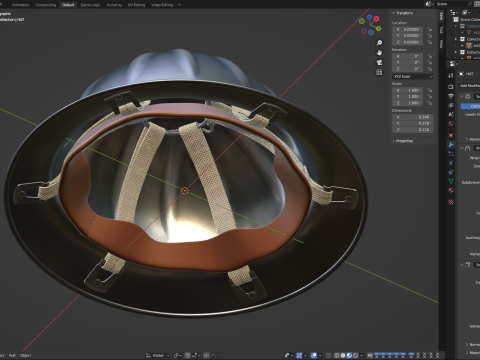Open the Object properties tab icon
The width and height of the screenshot is (480, 360).
pyautogui.click(x=451, y=135)
